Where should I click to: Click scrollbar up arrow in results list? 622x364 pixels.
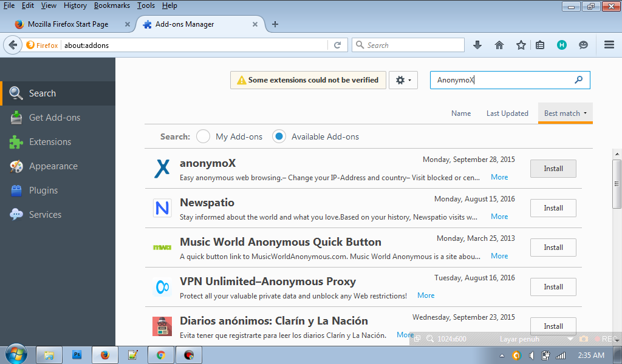point(617,153)
